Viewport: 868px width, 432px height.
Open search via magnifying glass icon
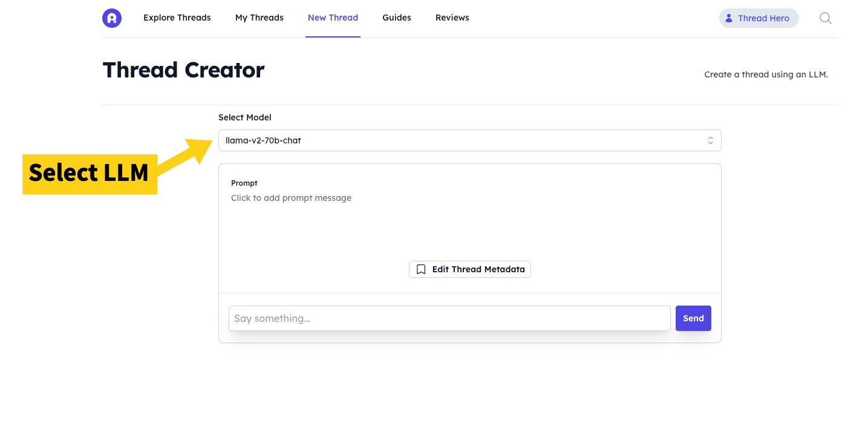(x=825, y=18)
